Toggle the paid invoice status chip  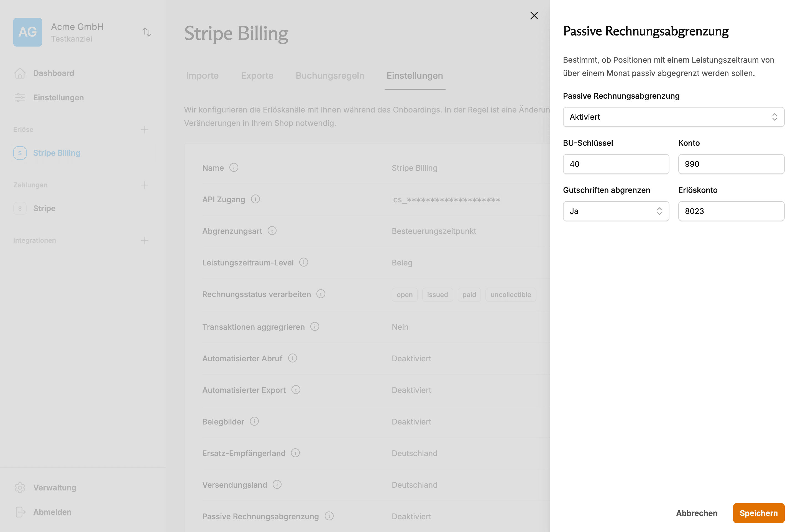coord(469,295)
